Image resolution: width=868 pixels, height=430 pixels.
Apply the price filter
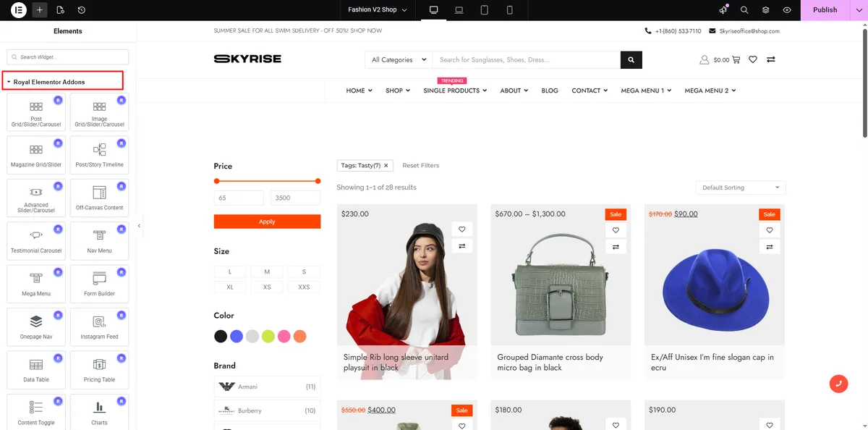tap(267, 222)
